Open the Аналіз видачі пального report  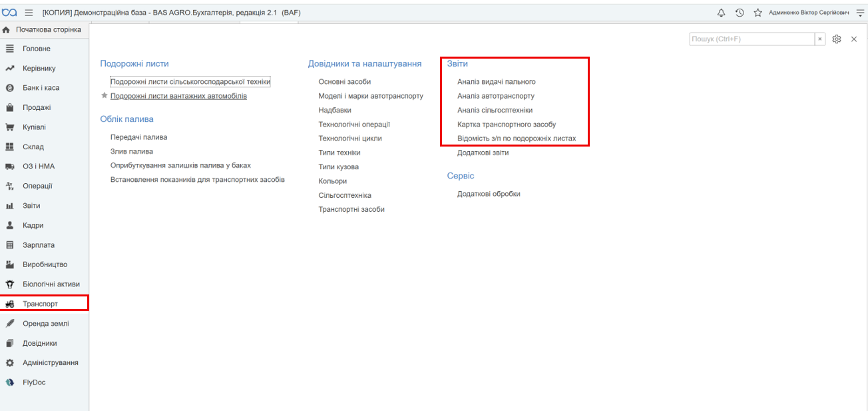pyautogui.click(x=497, y=82)
